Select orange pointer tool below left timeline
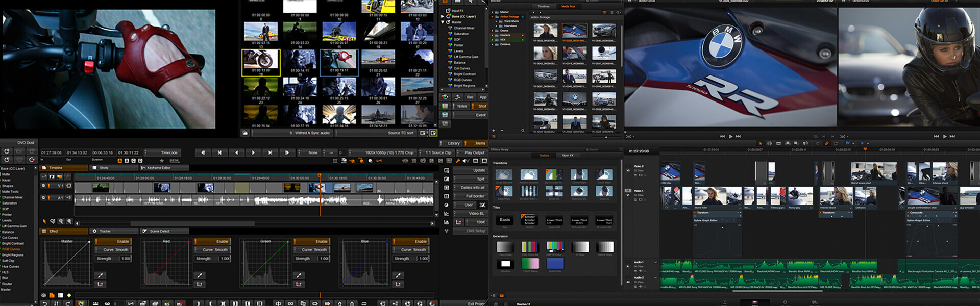The height and width of the screenshot is (306, 980). [x=44, y=221]
